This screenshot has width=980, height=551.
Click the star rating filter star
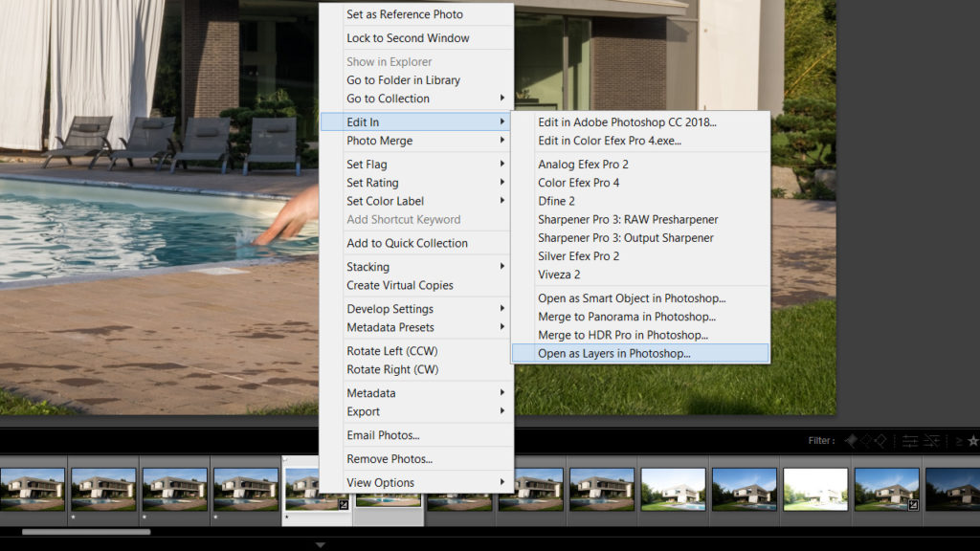(973, 441)
